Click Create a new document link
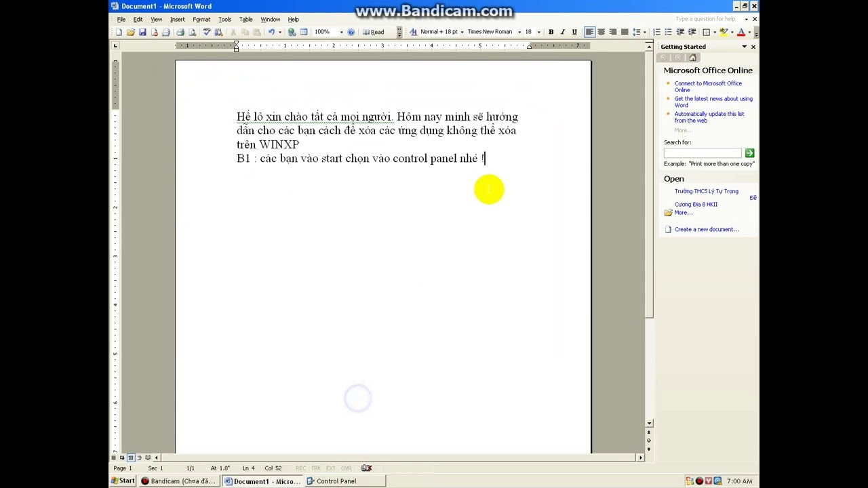This screenshot has height=488, width=868. [707, 229]
